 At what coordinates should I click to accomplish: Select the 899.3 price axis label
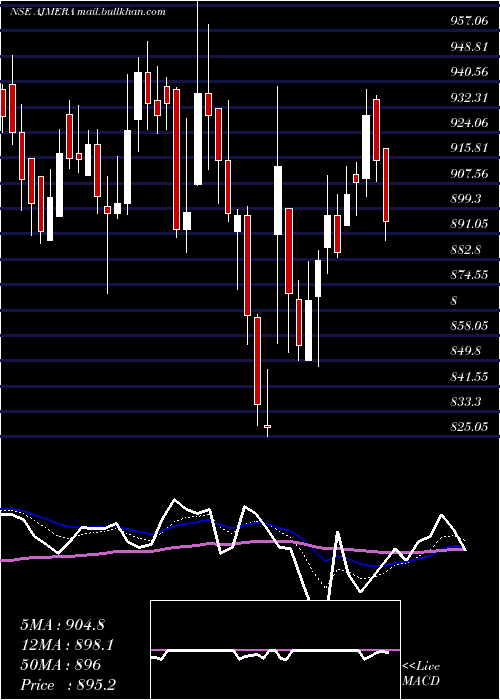[466, 199]
